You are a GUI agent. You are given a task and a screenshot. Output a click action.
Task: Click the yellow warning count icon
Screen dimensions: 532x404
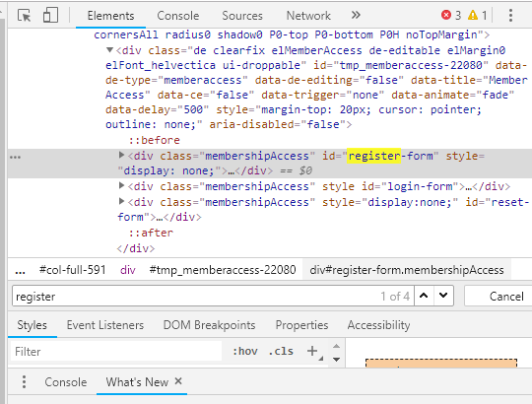(473, 15)
